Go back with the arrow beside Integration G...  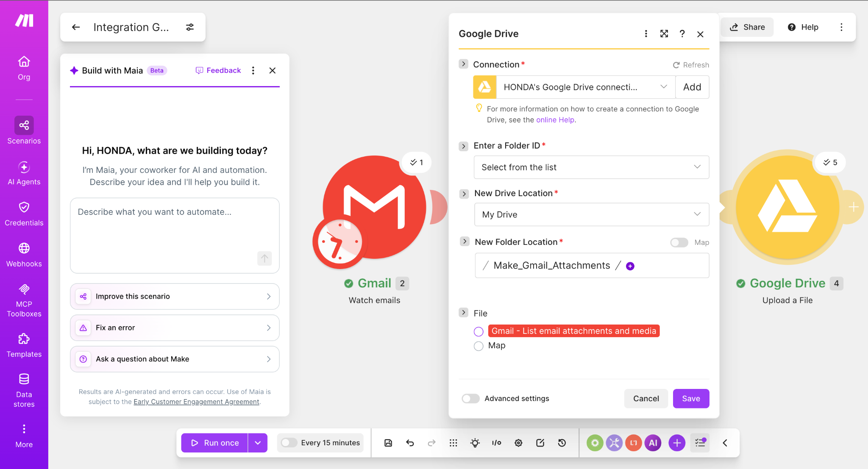pos(76,27)
